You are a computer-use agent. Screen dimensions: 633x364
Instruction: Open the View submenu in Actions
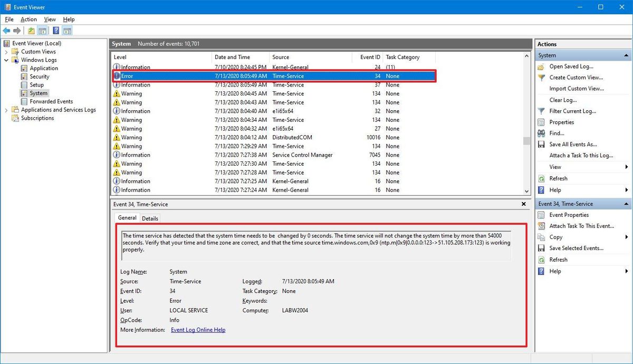coord(551,167)
